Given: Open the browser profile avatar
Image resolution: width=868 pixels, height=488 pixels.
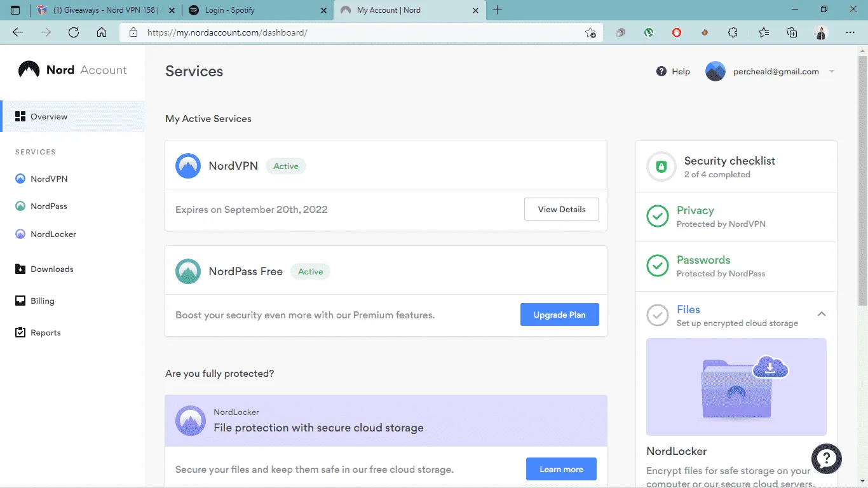Looking at the screenshot, I should click(822, 33).
